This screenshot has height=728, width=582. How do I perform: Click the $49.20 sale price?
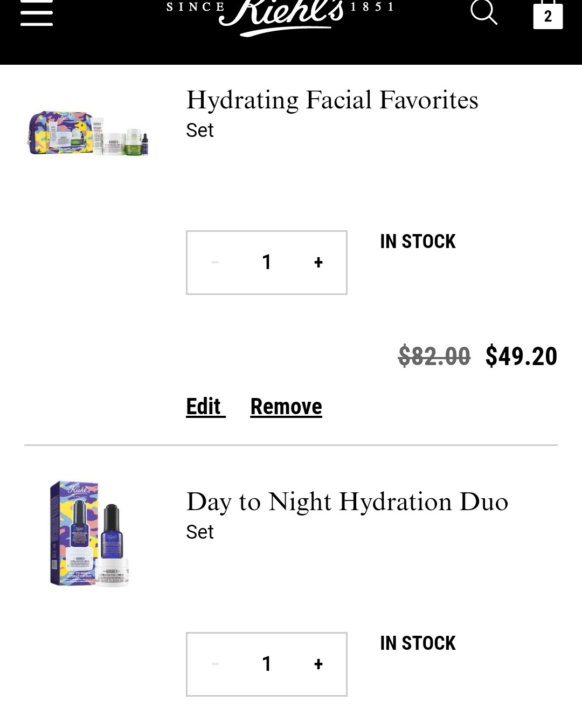[521, 356]
